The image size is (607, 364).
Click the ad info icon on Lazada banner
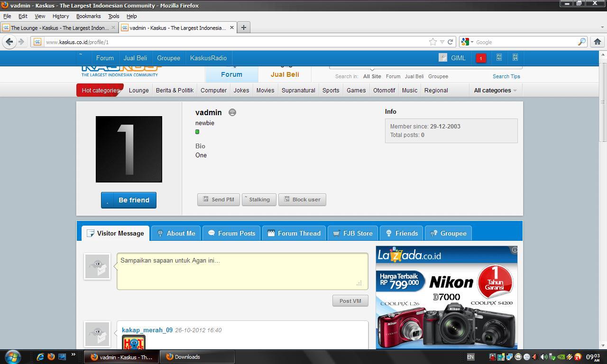[514, 249]
